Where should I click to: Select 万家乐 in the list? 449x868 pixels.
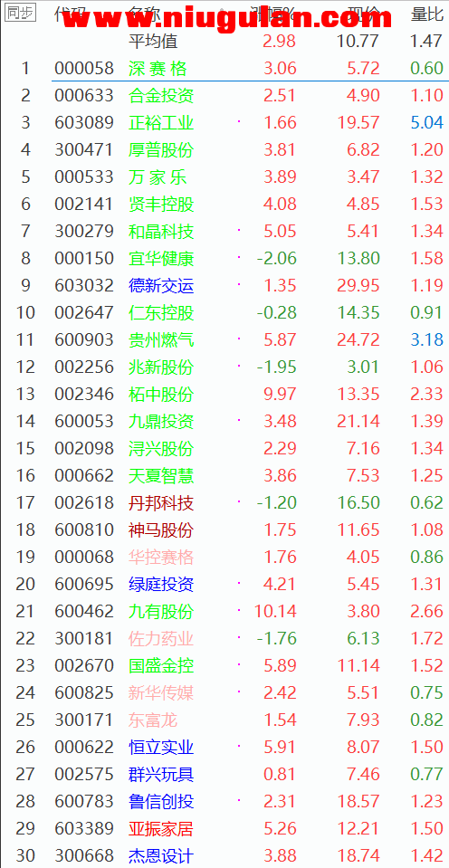[158, 176]
